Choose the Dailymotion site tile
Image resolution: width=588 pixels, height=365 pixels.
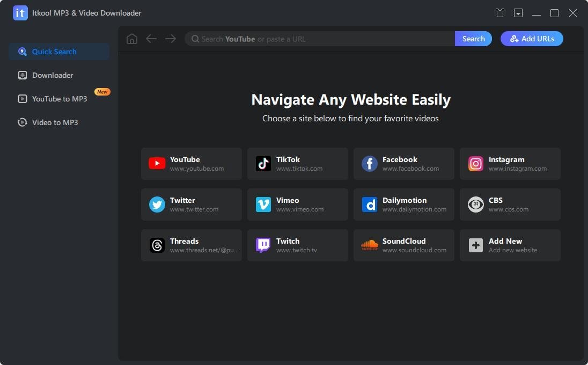(x=403, y=205)
